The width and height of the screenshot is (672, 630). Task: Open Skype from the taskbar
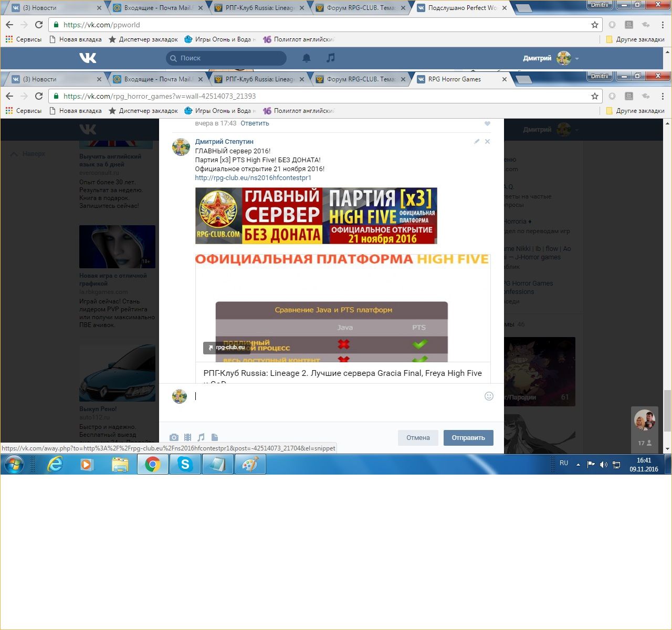pos(185,465)
